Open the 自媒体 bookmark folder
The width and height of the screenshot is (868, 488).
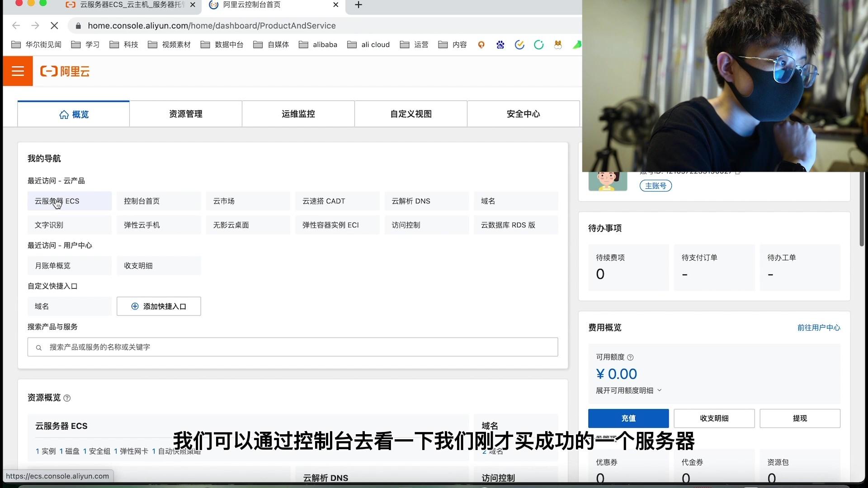272,45
